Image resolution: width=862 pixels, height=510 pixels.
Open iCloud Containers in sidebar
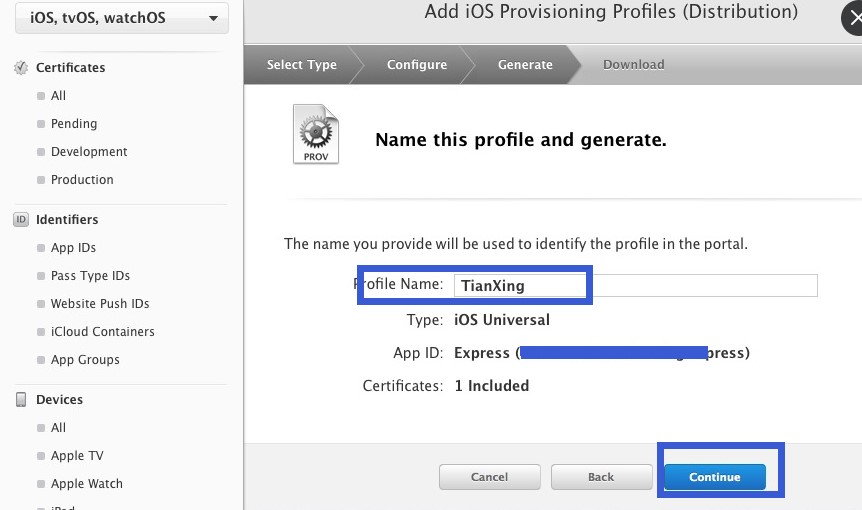(102, 332)
